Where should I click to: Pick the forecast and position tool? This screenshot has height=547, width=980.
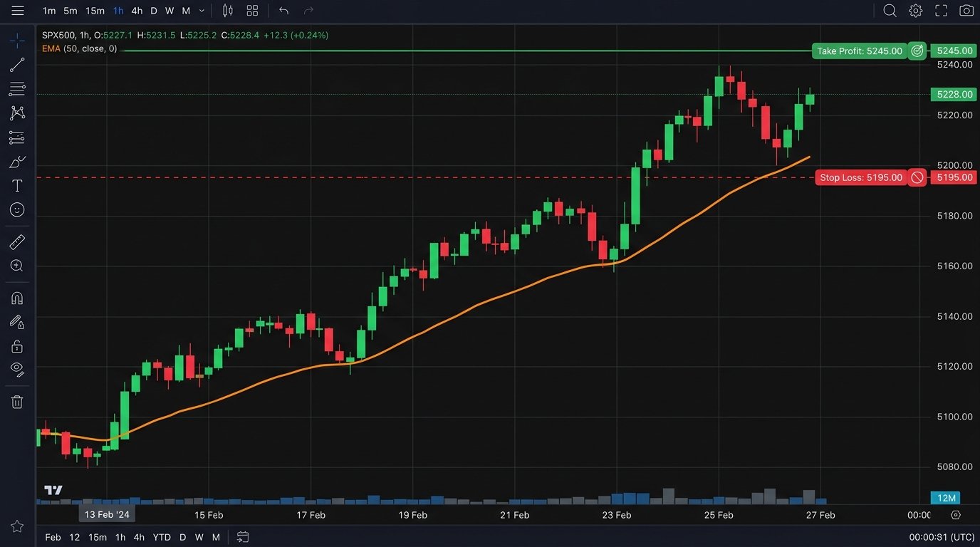17,137
